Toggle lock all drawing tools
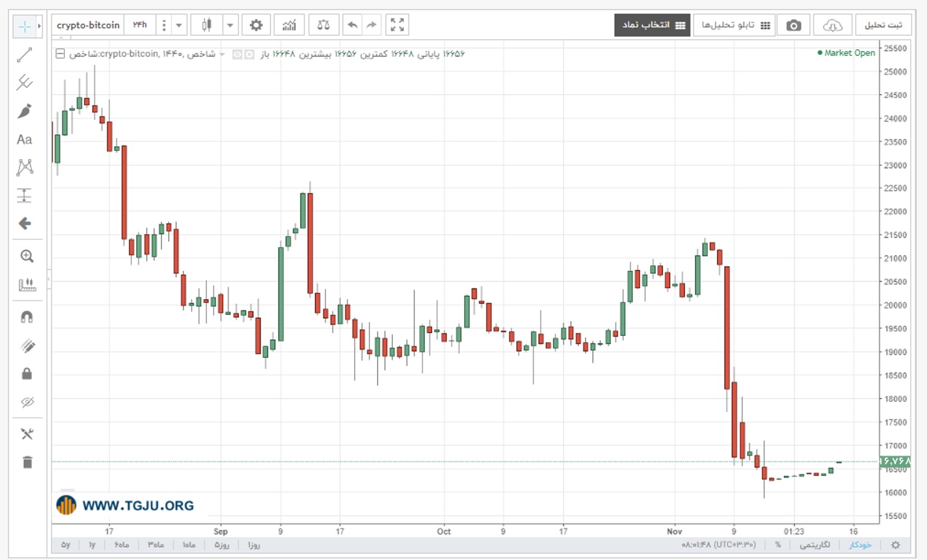 click(x=27, y=374)
